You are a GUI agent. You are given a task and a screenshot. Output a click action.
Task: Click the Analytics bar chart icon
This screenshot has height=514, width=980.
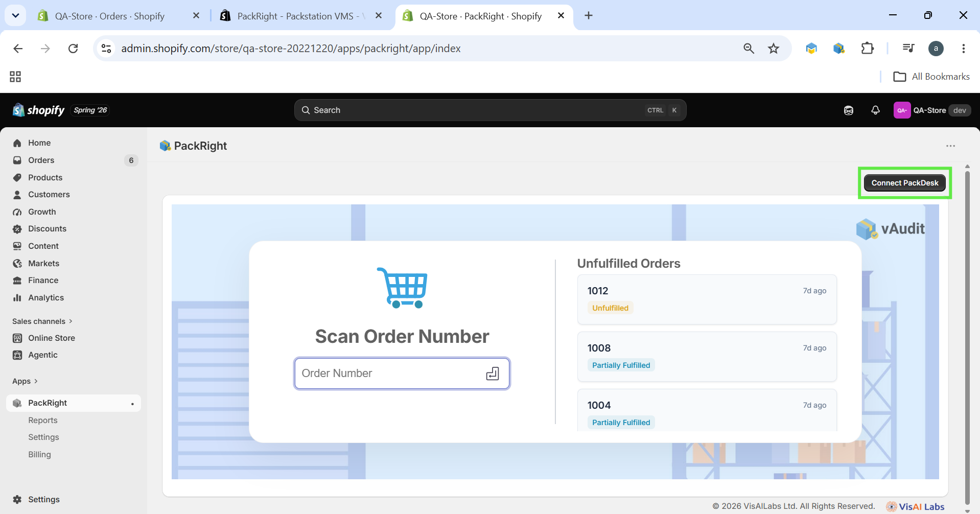click(17, 298)
